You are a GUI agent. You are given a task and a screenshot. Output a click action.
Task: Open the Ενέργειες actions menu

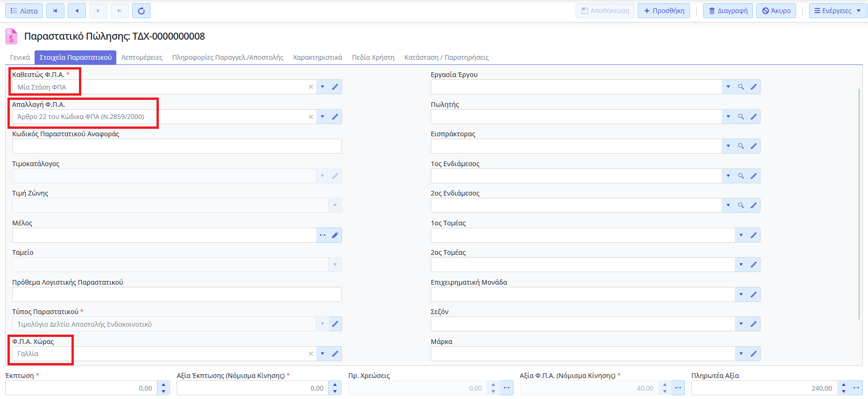(838, 11)
